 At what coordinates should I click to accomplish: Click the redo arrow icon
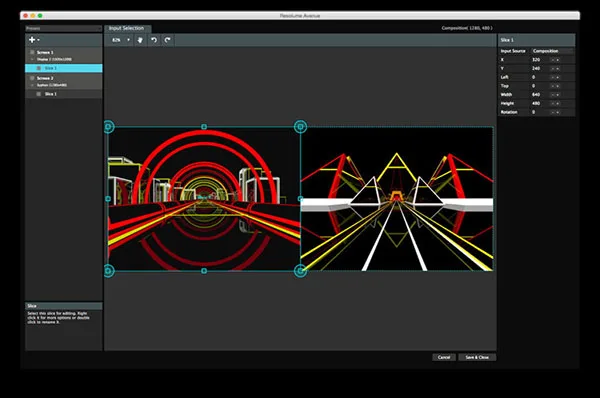[167, 40]
